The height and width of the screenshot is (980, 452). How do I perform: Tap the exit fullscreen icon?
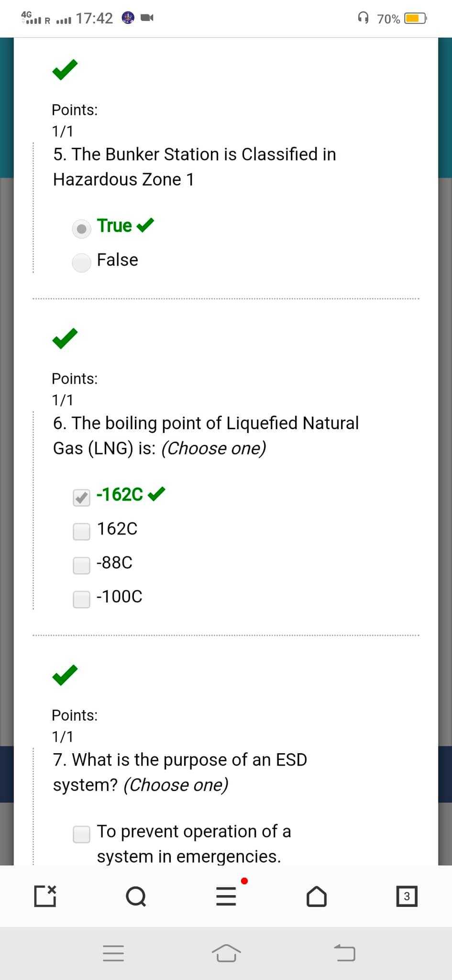tap(45, 896)
